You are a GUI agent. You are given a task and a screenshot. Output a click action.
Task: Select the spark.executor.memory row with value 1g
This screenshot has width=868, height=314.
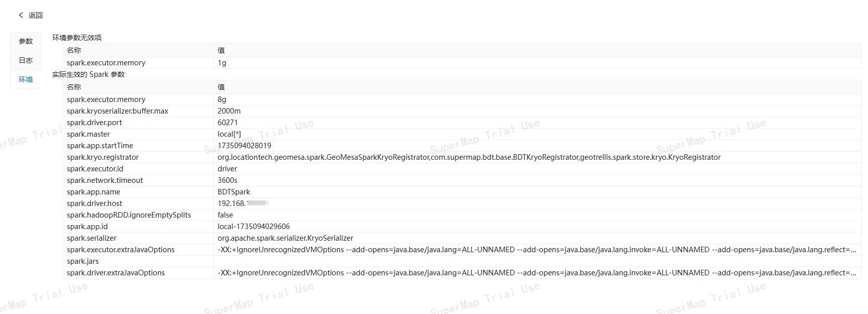tap(462, 63)
